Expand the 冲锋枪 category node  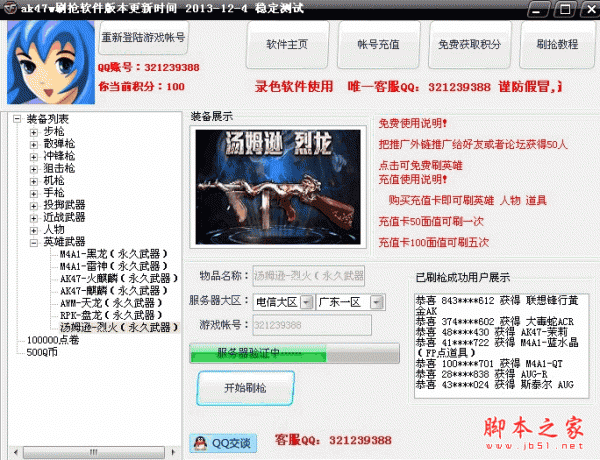tap(34, 157)
